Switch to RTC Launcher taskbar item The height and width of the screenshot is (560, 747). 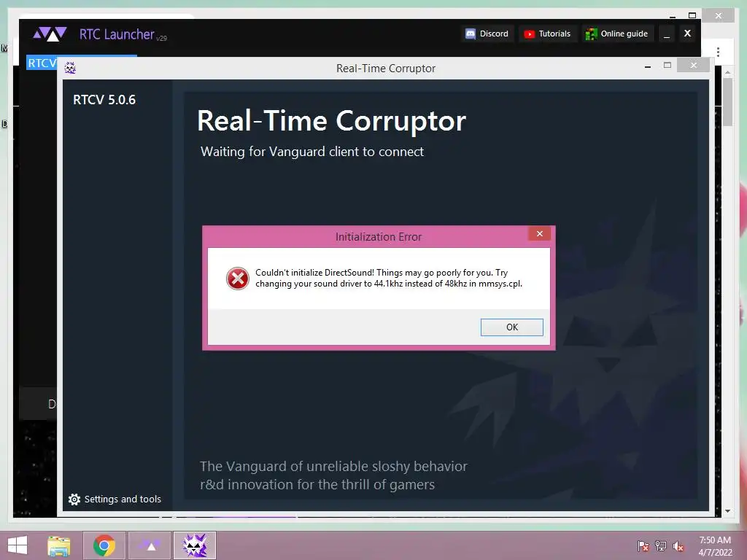point(150,545)
